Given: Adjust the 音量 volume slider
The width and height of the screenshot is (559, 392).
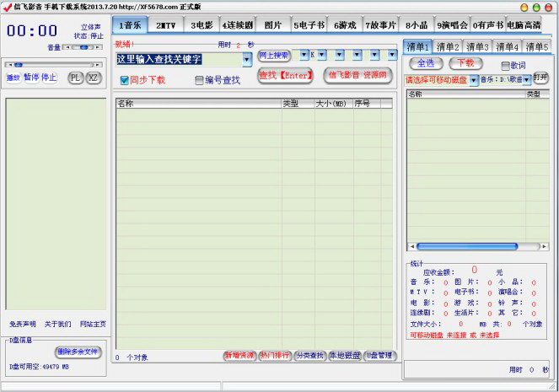Looking at the screenshot, I should (83, 47).
